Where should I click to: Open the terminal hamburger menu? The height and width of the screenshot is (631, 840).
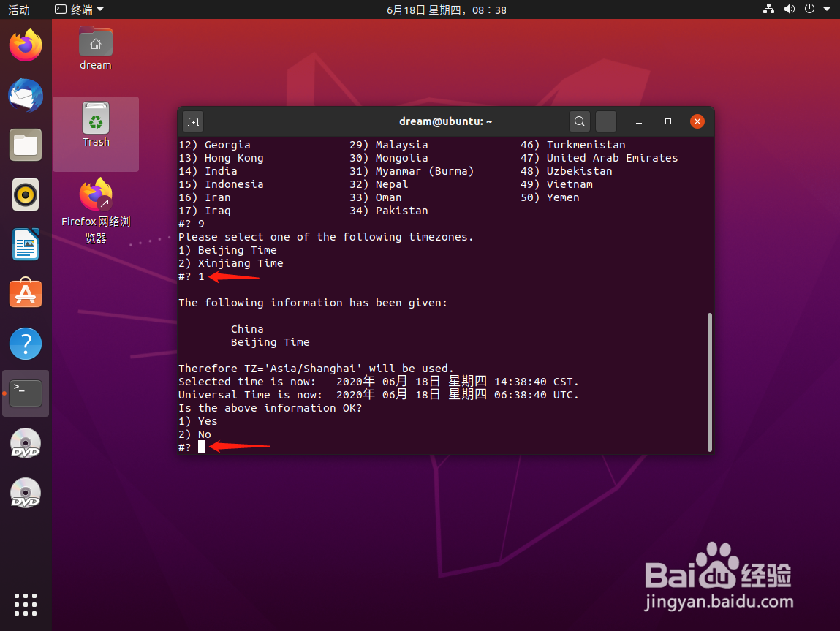click(606, 121)
